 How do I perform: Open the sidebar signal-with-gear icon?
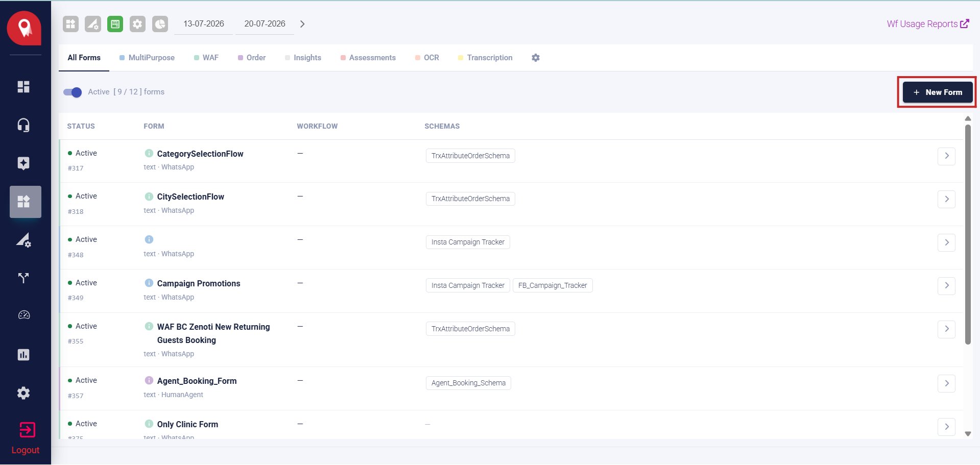pos(23,240)
